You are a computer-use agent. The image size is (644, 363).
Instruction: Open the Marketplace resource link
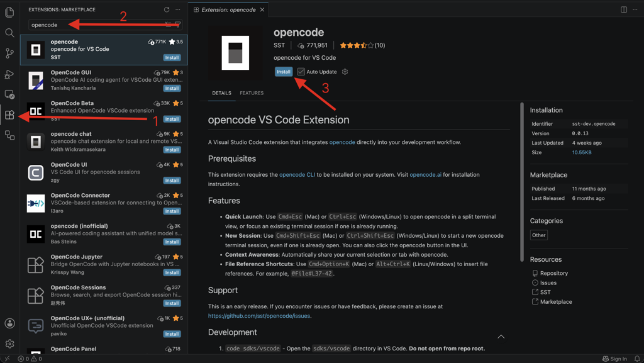point(556,301)
